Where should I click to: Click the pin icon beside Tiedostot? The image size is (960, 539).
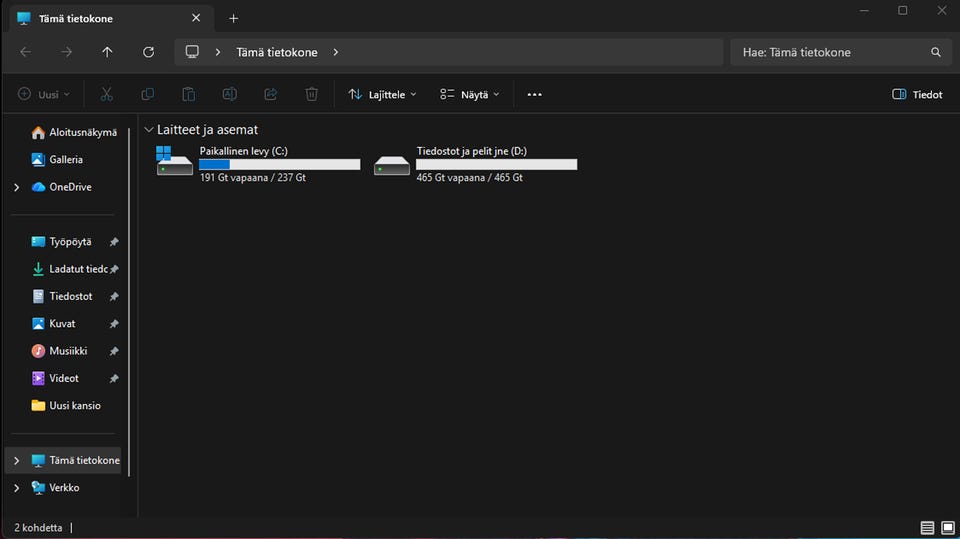114,296
